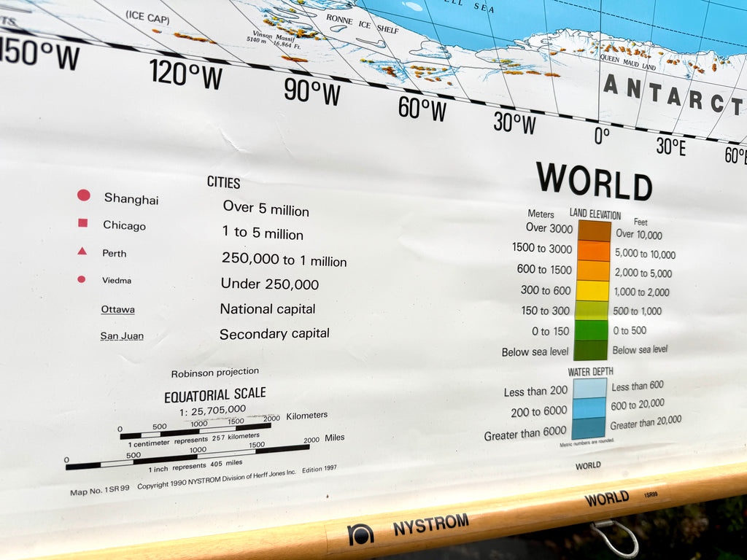The width and height of the screenshot is (747, 560).
Task: Click the Over 5 million text
Action: [266, 209]
